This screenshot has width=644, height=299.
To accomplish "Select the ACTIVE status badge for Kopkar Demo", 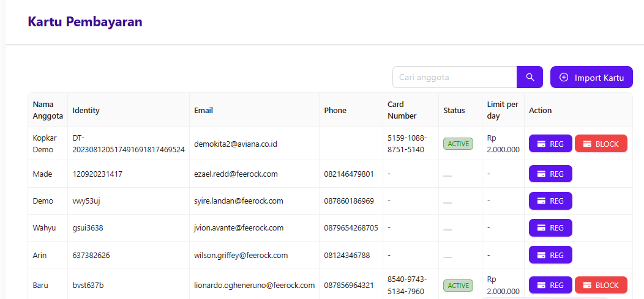I will coord(458,144).
